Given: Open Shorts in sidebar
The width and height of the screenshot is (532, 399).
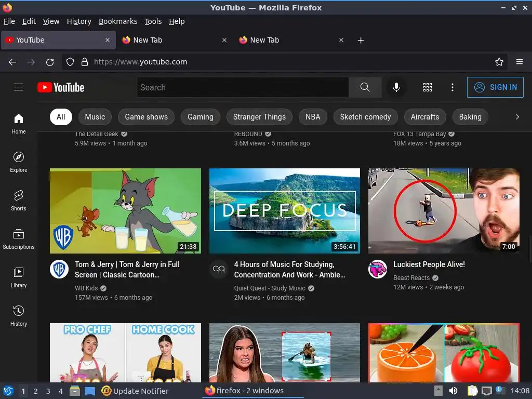Looking at the screenshot, I should point(19,201).
